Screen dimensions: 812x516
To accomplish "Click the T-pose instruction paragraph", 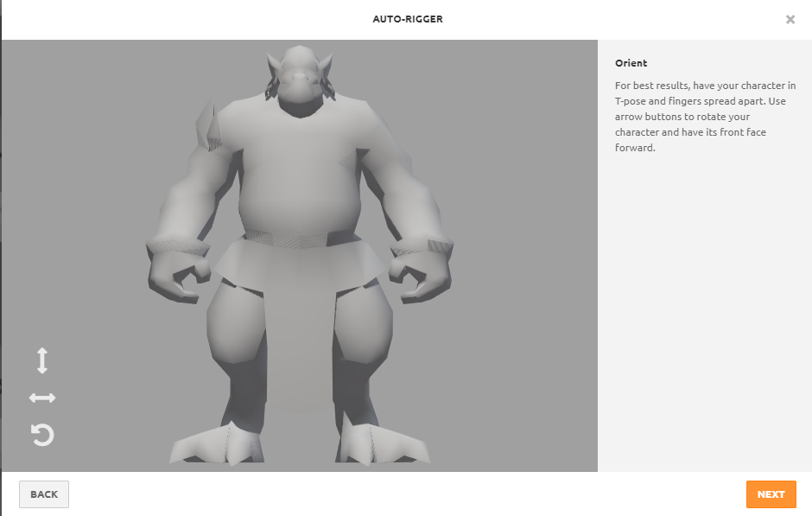I will (706, 117).
